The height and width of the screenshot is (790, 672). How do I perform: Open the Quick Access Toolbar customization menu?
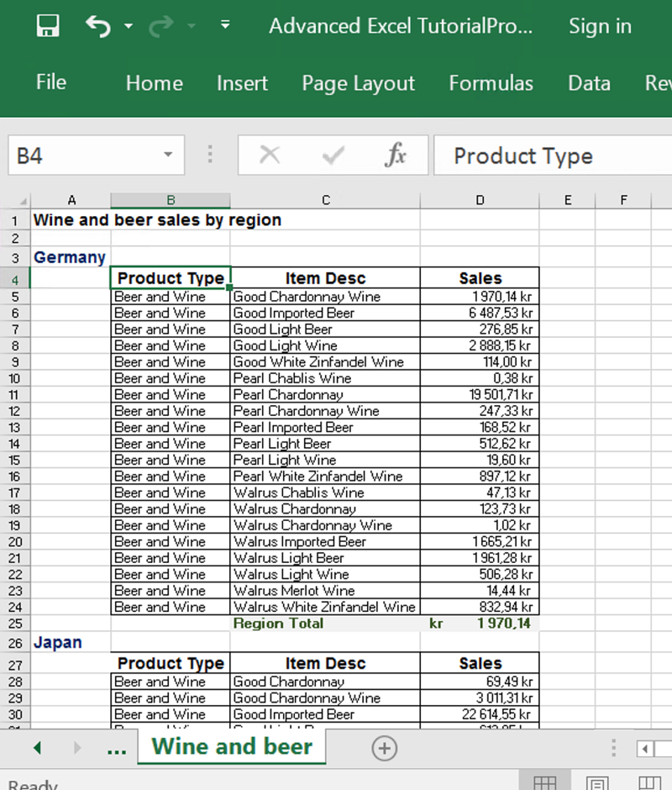coord(225,25)
